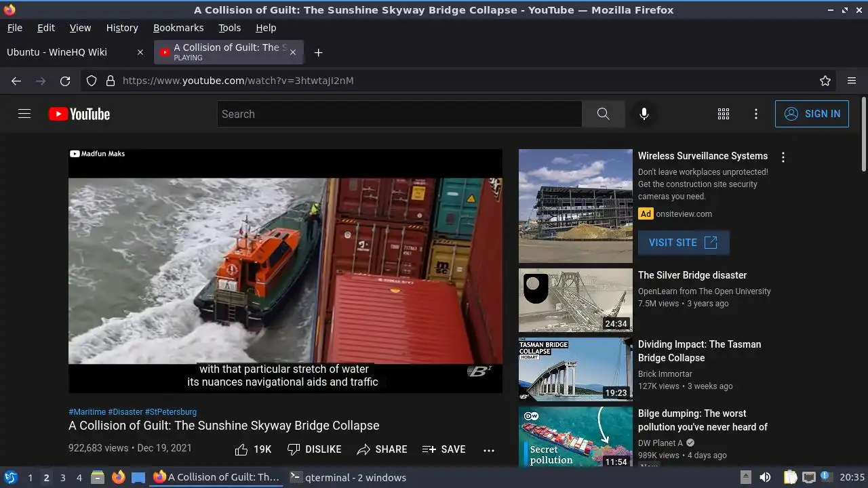The width and height of the screenshot is (868, 488).
Task: Open the Wireless Surveillance ad thumbnail
Action: (x=576, y=206)
